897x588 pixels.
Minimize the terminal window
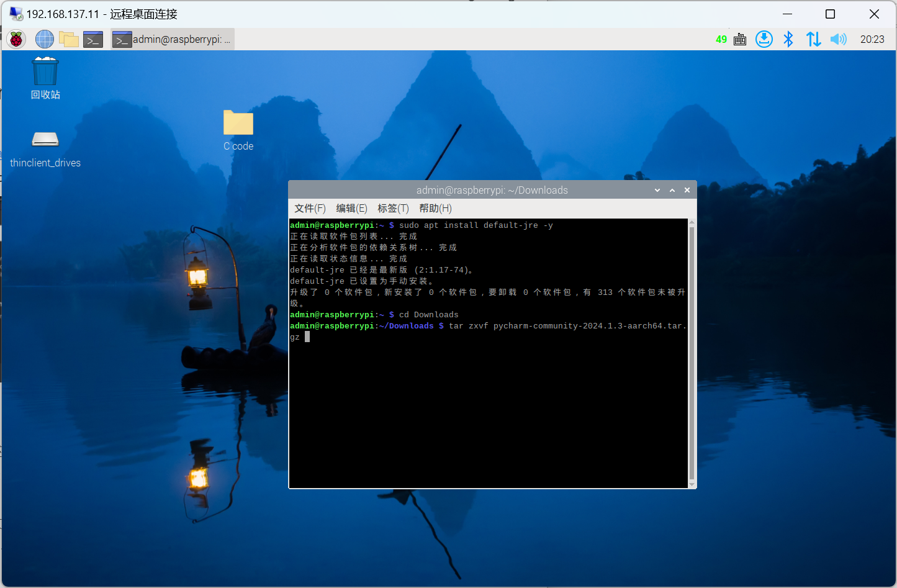[x=657, y=190]
